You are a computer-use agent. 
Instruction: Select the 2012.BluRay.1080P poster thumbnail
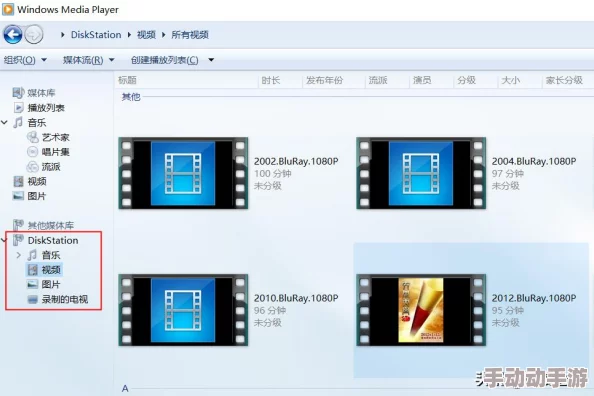[421, 310]
